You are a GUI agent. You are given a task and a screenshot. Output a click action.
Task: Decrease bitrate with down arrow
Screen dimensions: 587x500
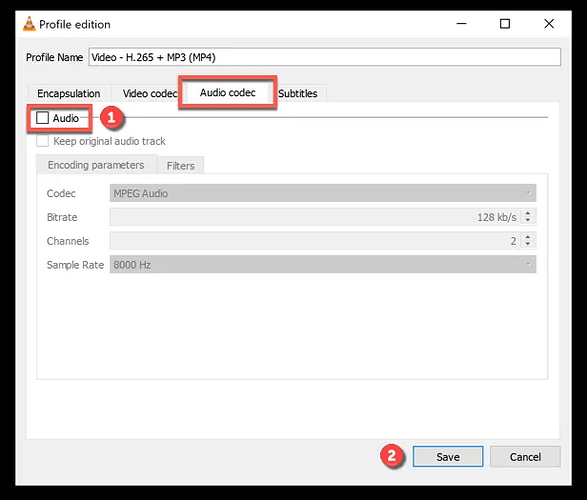[x=528, y=221]
